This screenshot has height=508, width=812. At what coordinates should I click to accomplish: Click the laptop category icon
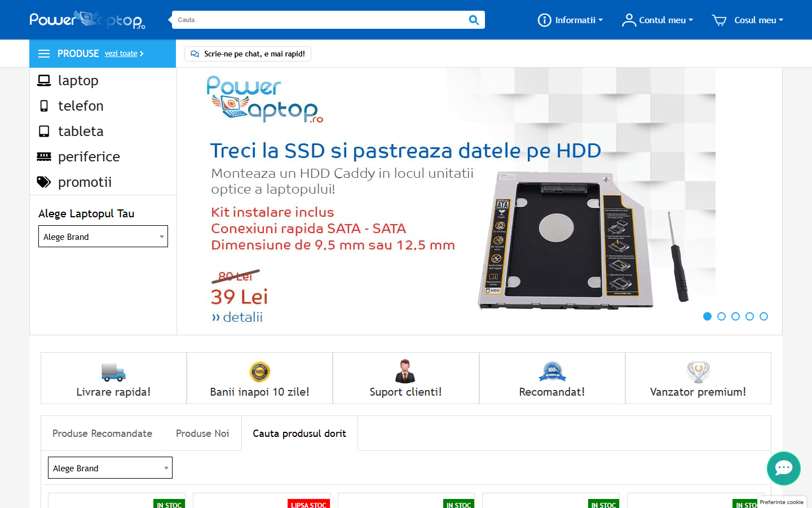44,81
